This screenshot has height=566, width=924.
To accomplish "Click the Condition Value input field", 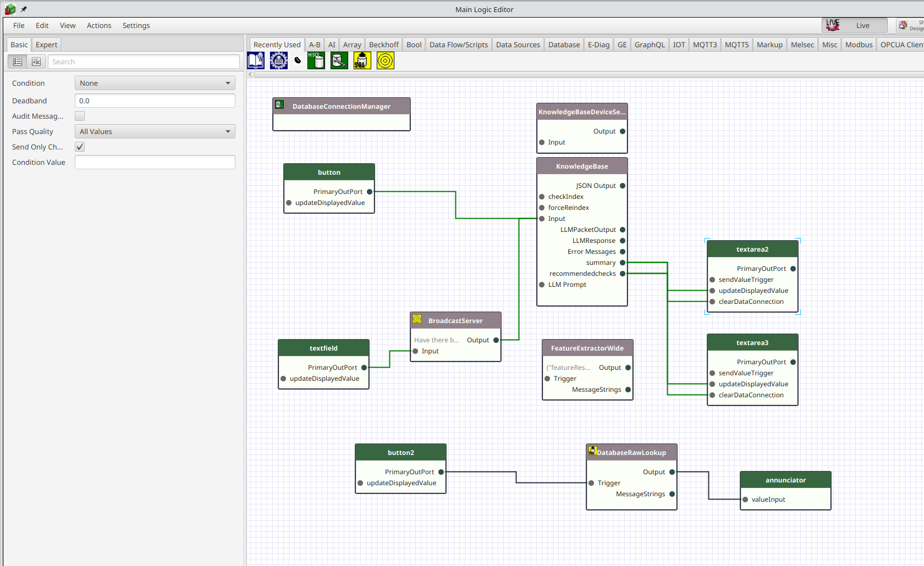I will pos(155,162).
